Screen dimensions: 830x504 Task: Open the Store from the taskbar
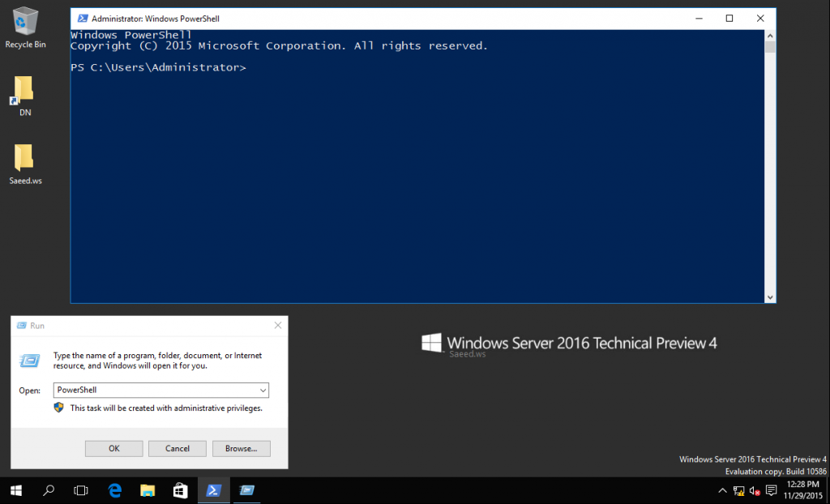pos(180,491)
